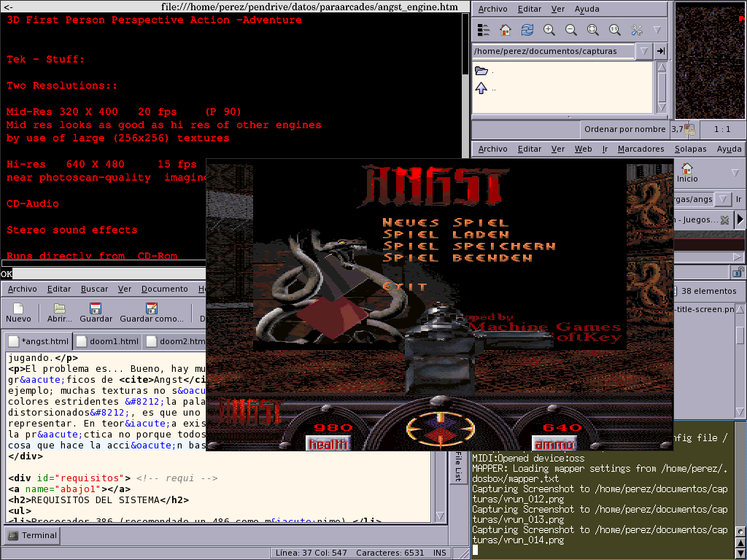747x560 pixels.
Task: Select Spiel Laden in Angst game menu
Action: pyautogui.click(x=446, y=234)
